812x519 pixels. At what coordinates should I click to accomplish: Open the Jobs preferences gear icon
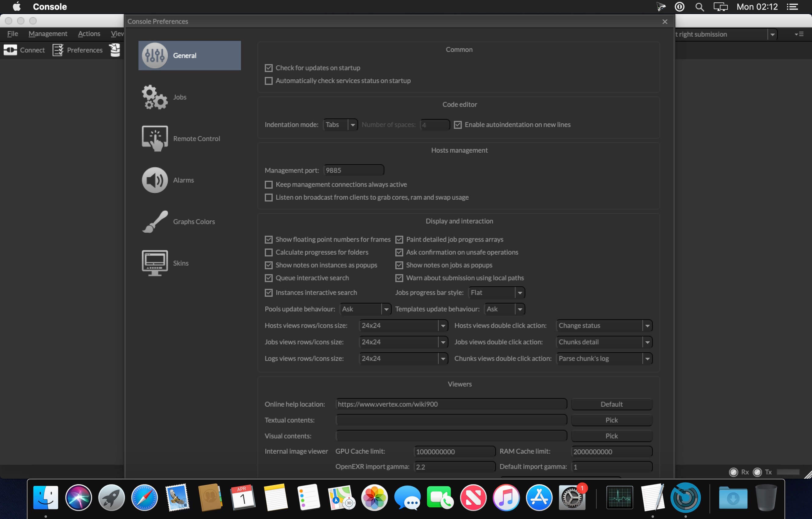click(x=154, y=97)
